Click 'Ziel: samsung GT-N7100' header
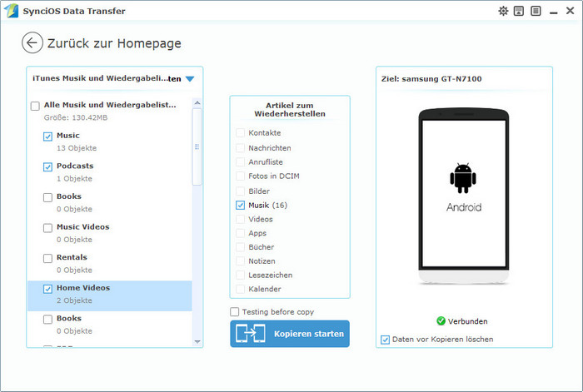The width and height of the screenshot is (583, 392). [431, 79]
